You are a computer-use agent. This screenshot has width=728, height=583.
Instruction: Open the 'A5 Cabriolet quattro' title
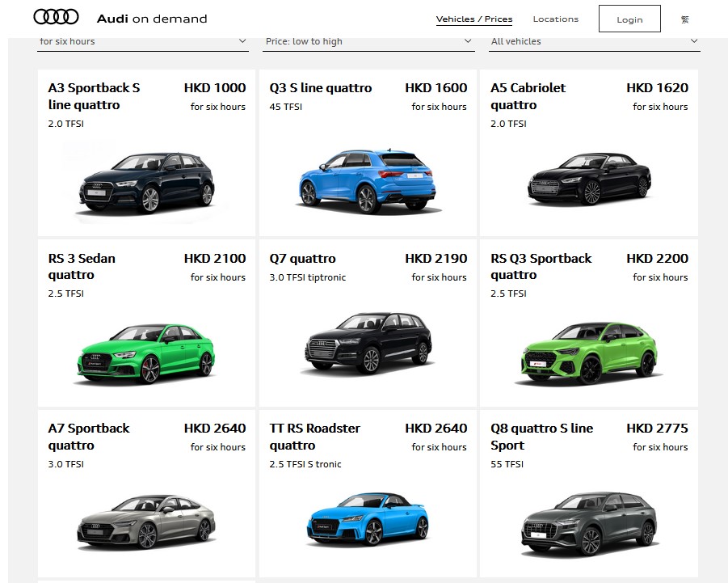[x=528, y=96]
